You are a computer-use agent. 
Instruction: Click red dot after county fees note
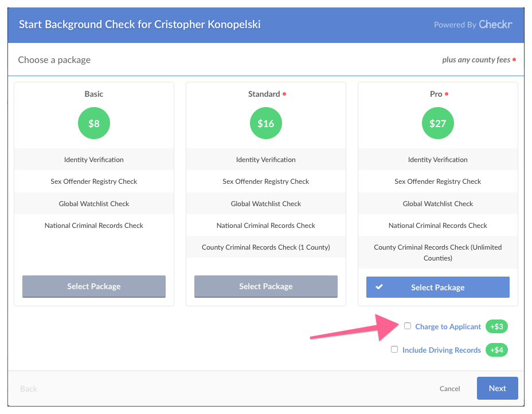[514, 60]
